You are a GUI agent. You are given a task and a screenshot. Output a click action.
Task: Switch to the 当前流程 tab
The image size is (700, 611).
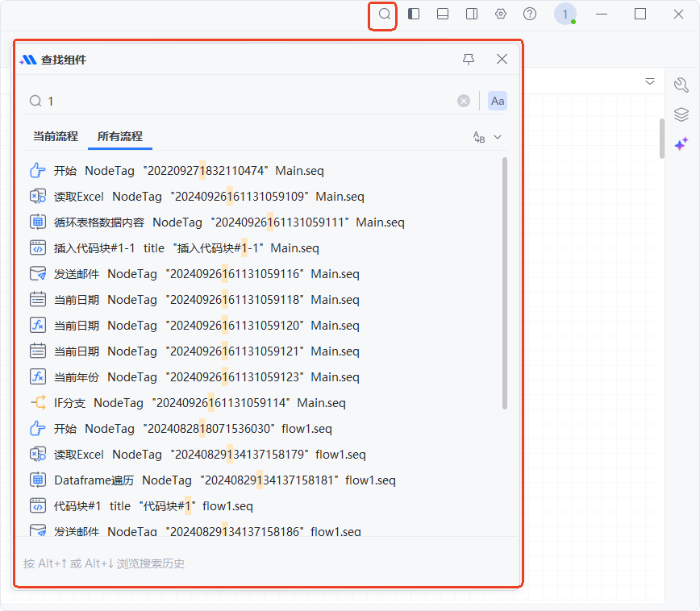(x=56, y=136)
